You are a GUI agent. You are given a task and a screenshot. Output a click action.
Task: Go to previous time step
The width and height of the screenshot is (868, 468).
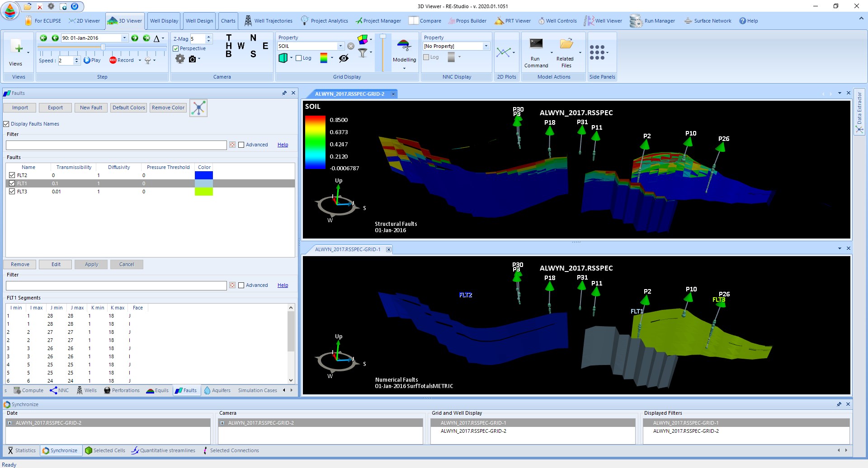point(55,38)
